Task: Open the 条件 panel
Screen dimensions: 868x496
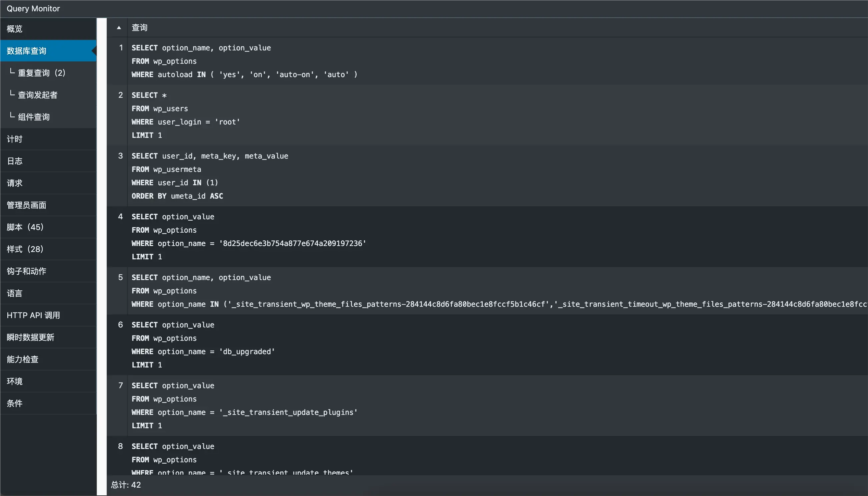Action: [x=48, y=403]
